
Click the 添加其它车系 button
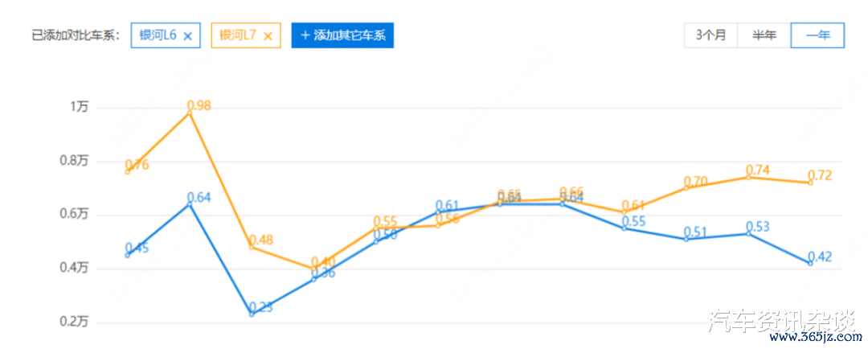[342, 35]
